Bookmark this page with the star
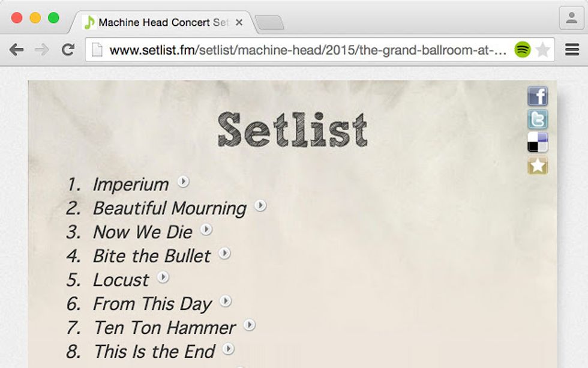This screenshot has height=368, width=588. tap(542, 50)
